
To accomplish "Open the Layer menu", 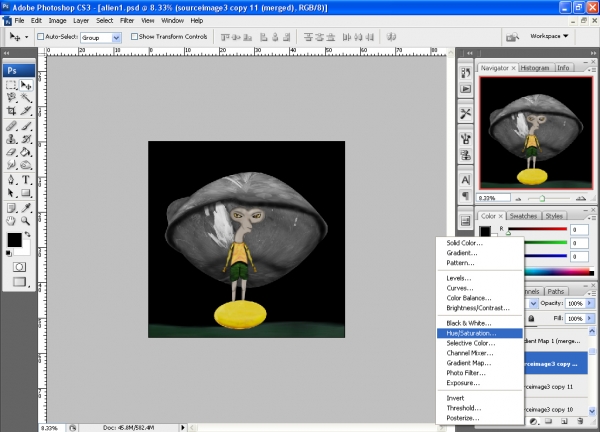I will [81, 21].
